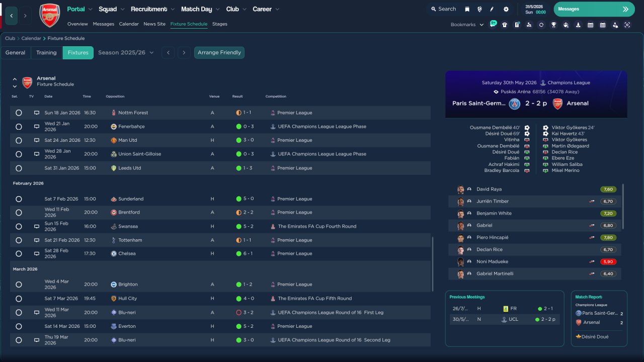This screenshot has width=644, height=362.
Task: Open the focus target shortcut icon
Action: pyautogui.click(x=627, y=25)
